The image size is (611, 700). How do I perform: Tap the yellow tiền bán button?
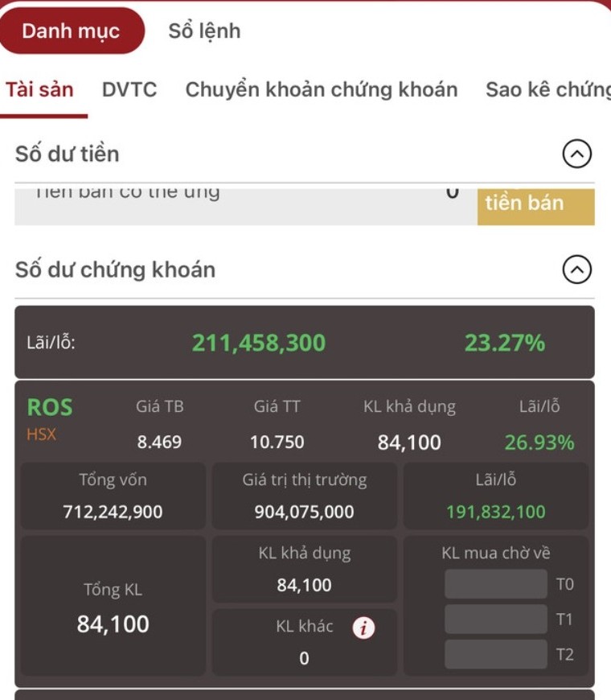click(535, 204)
